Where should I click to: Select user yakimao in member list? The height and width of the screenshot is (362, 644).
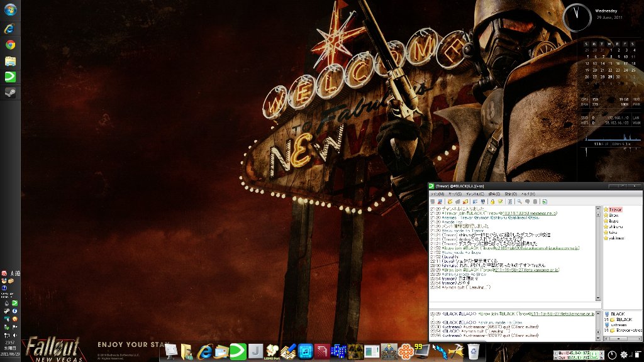(616, 238)
